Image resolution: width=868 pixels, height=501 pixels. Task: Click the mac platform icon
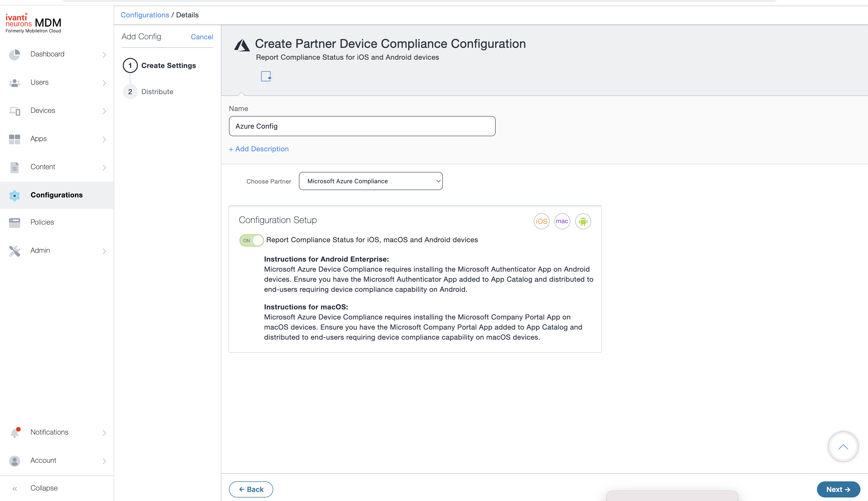(562, 221)
